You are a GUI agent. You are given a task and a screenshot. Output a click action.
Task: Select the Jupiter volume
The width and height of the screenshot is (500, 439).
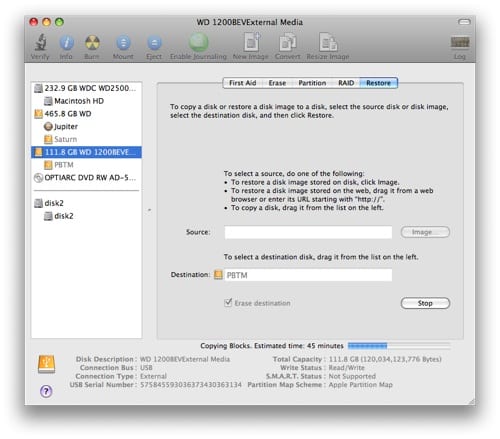pos(86,127)
